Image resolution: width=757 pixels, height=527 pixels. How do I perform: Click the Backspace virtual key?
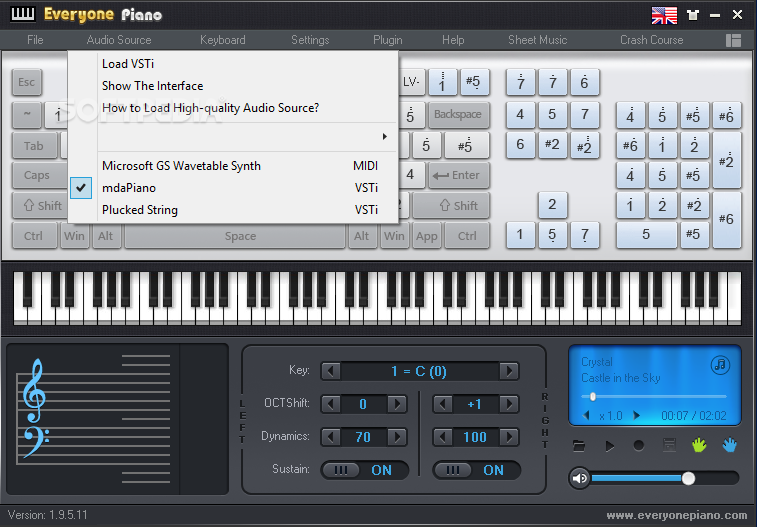point(458,114)
